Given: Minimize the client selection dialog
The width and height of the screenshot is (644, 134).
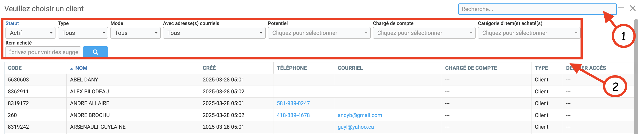Looking at the screenshot, I should [621, 8].
